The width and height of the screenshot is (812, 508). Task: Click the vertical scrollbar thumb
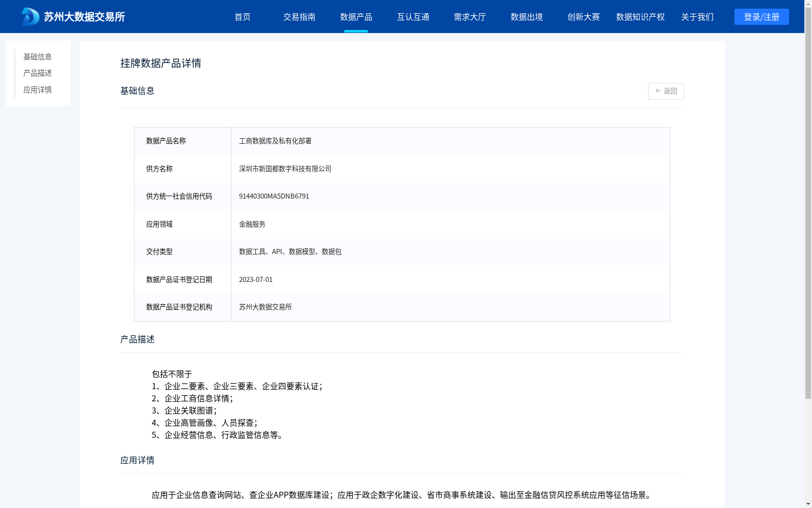coord(808,203)
